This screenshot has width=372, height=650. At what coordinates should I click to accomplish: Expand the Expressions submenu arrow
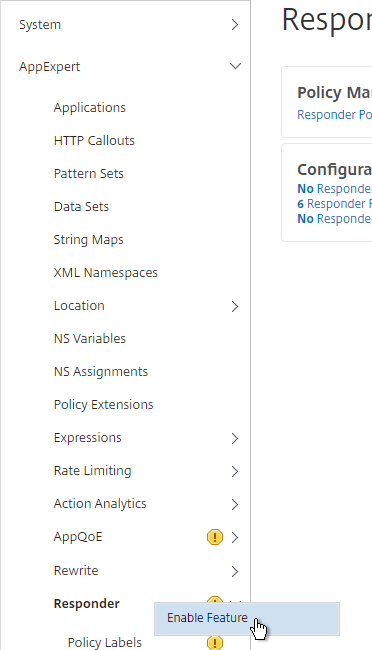[235, 438]
